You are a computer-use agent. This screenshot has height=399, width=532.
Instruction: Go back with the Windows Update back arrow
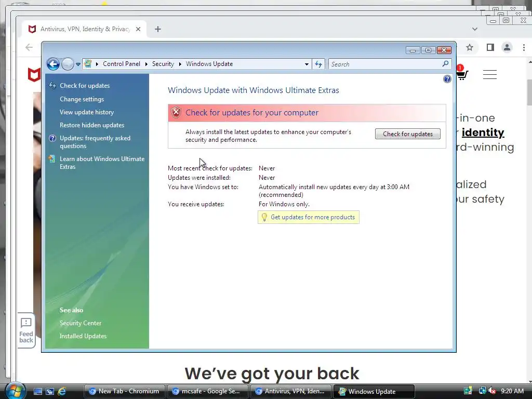pos(54,64)
